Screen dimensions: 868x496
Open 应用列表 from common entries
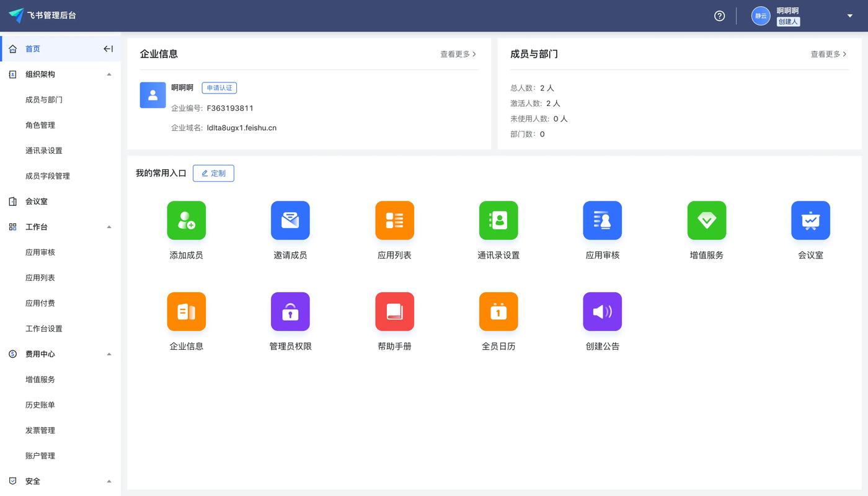pyautogui.click(x=394, y=220)
